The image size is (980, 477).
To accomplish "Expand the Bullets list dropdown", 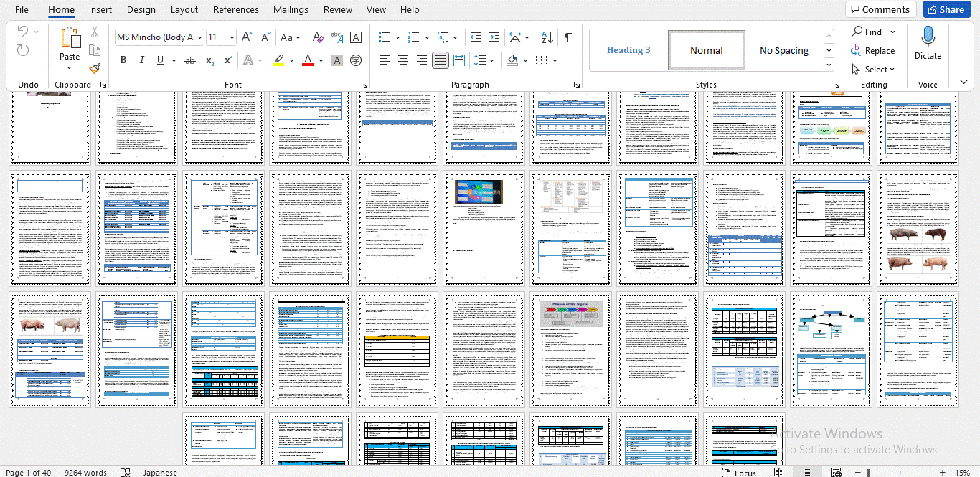I will tap(398, 37).
